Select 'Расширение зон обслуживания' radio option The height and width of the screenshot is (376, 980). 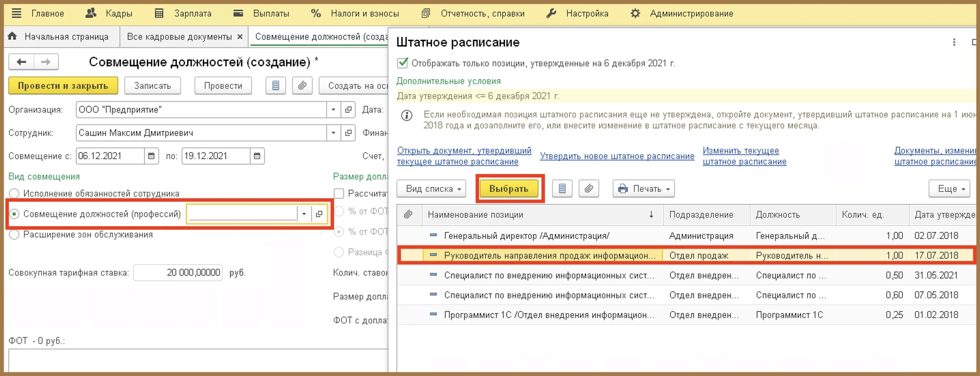tap(14, 234)
